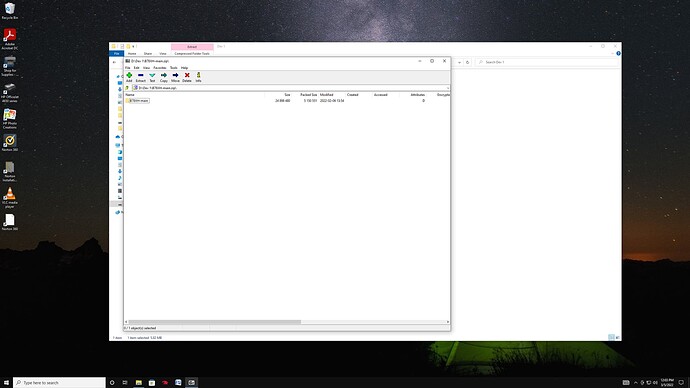Screen dimensions: 690x388
Task: Click the horizontal scrollbar thumb in 7-Zip
Action: pos(215,322)
